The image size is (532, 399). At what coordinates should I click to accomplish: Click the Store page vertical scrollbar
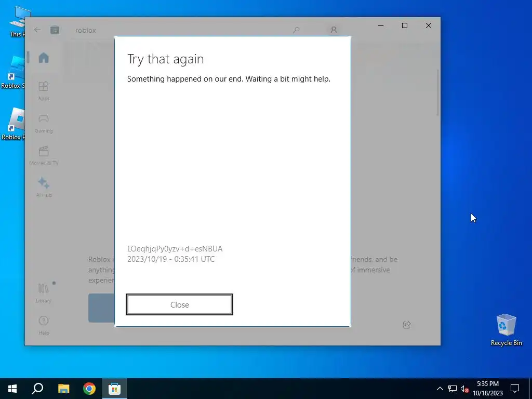pyautogui.click(x=437, y=92)
